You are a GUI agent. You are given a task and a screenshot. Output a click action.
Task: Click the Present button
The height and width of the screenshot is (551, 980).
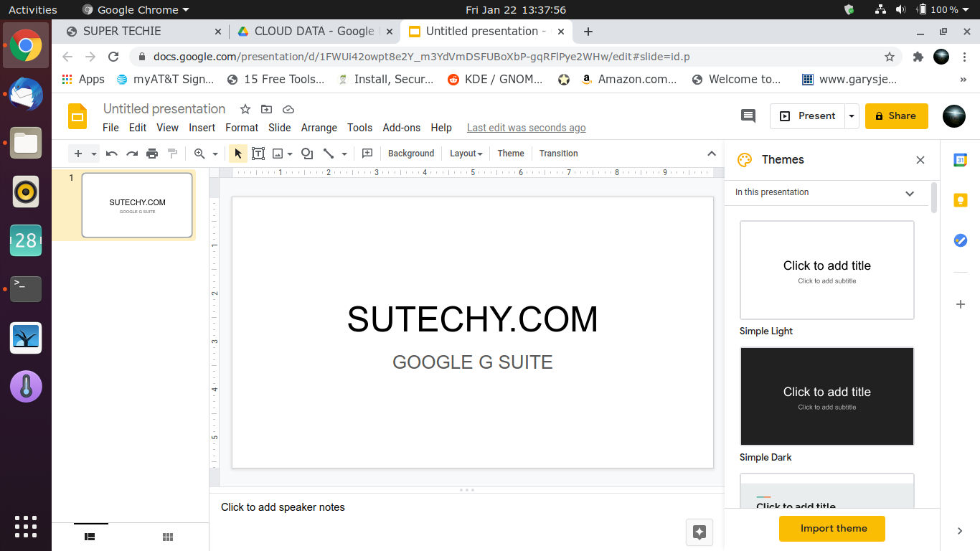click(x=808, y=116)
